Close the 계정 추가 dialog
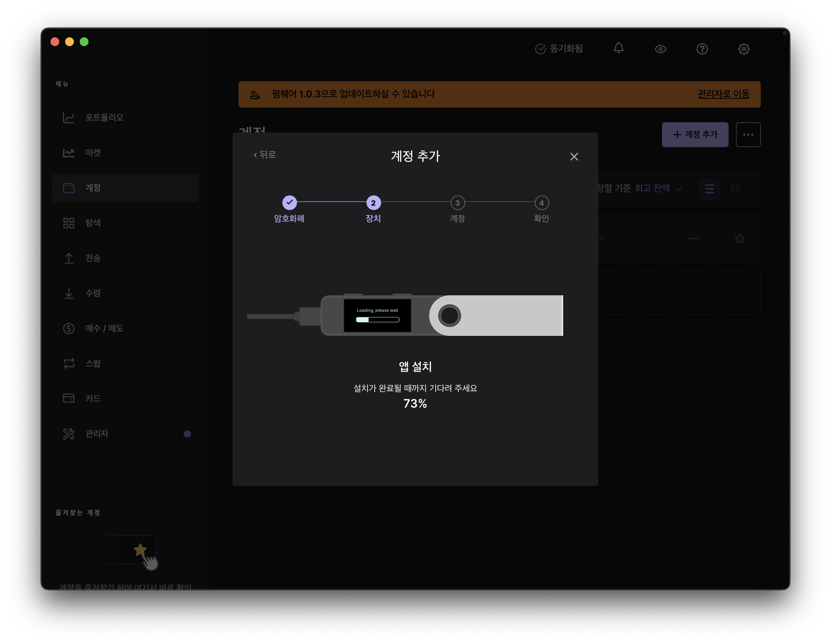831x644 pixels. tap(574, 157)
